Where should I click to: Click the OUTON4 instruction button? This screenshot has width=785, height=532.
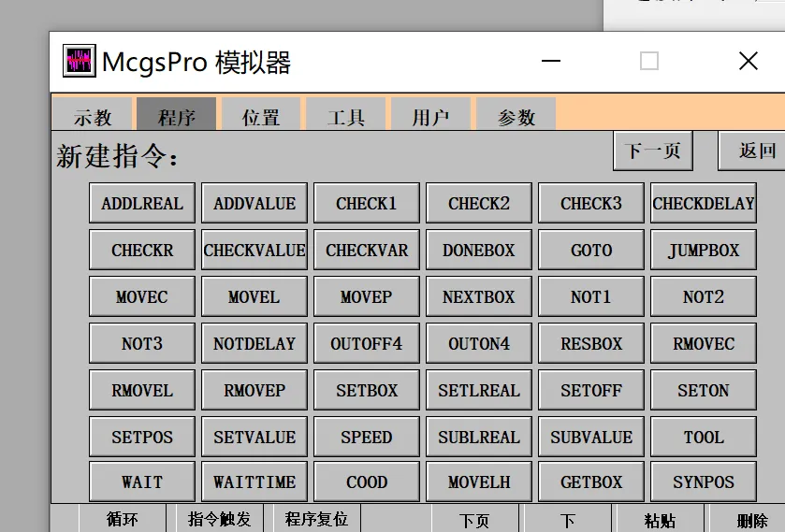[479, 343]
